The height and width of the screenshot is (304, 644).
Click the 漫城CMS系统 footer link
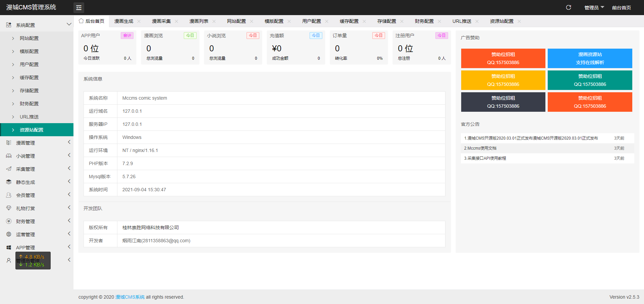click(130, 297)
